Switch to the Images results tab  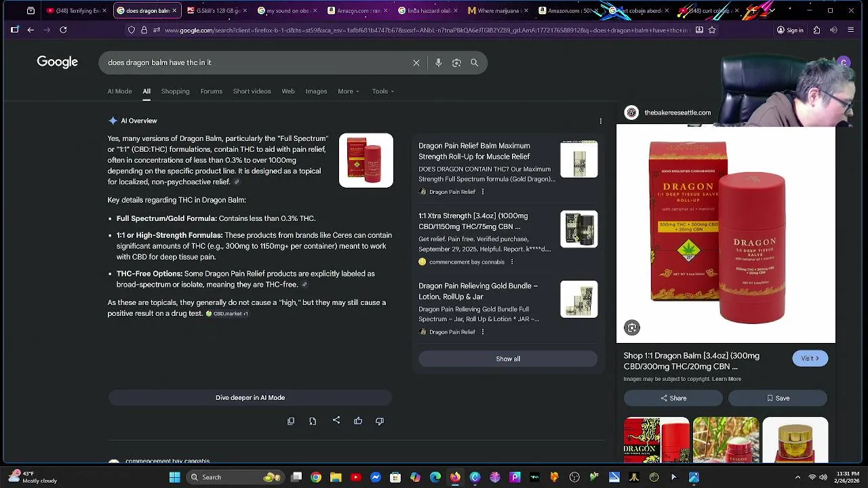point(316,91)
